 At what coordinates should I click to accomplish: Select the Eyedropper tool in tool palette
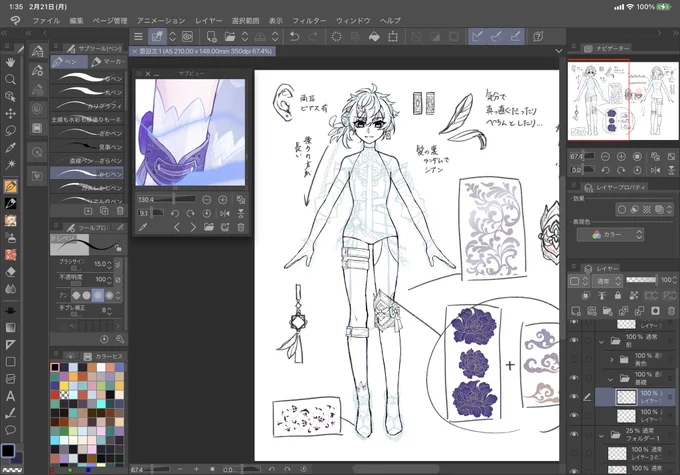point(10,148)
